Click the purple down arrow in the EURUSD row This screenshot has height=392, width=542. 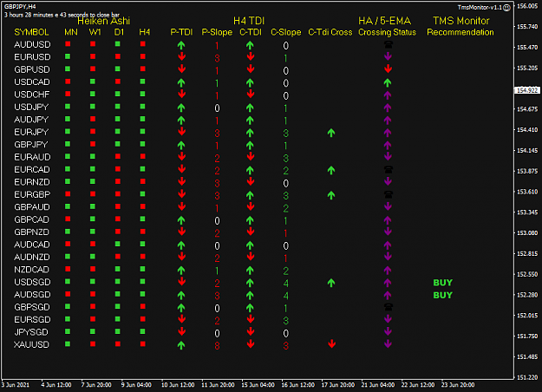388,56
